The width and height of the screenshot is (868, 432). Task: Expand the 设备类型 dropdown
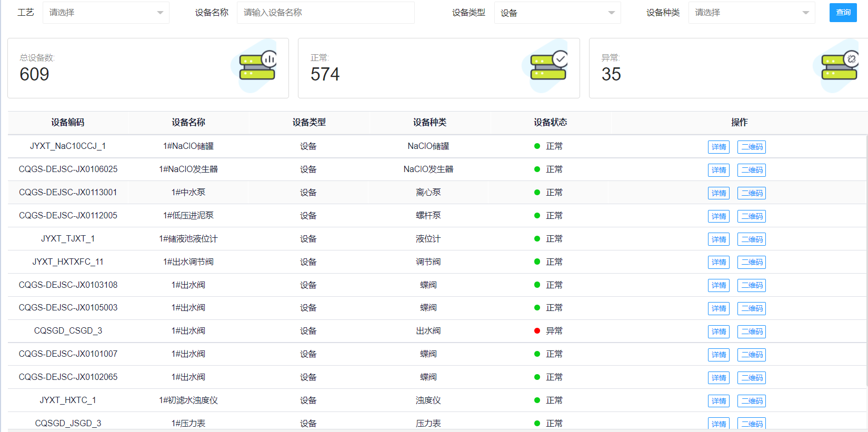[557, 13]
